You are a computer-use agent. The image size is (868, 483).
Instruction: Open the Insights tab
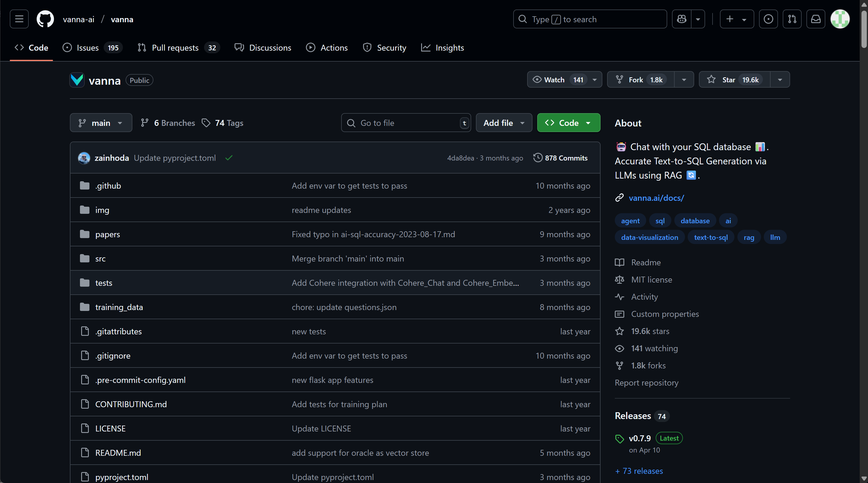click(x=442, y=48)
